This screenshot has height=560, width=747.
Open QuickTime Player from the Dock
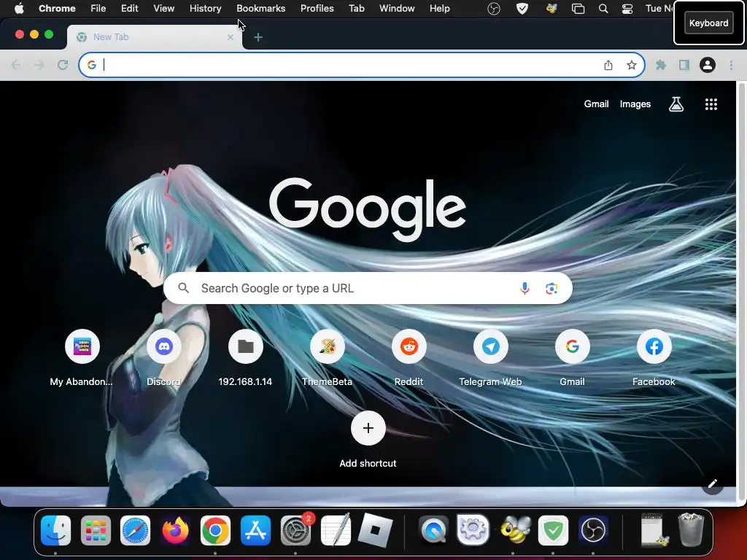click(433, 531)
